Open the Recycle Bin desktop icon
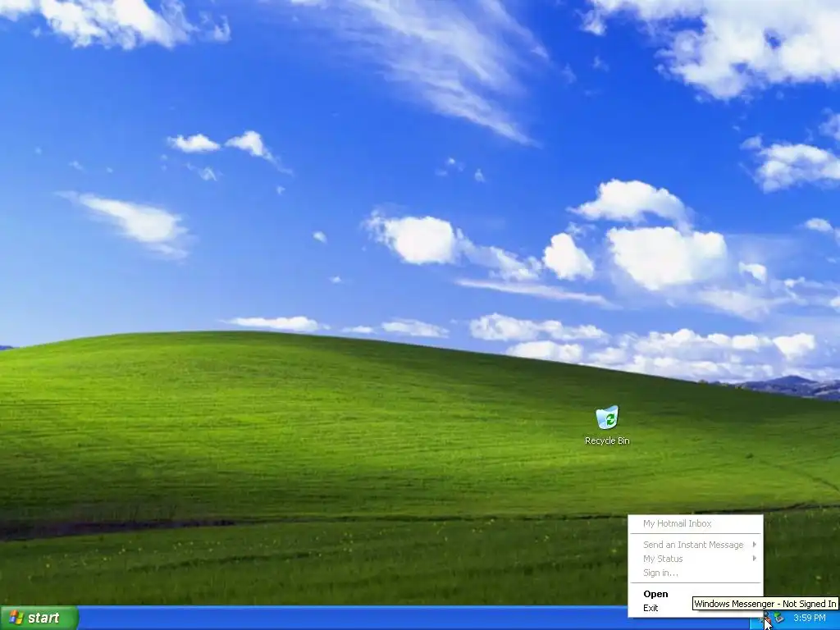 [x=607, y=426]
